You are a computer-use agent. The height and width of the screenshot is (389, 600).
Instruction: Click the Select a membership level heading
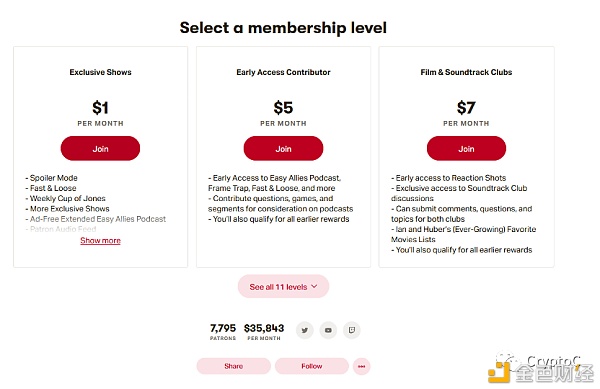283,28
